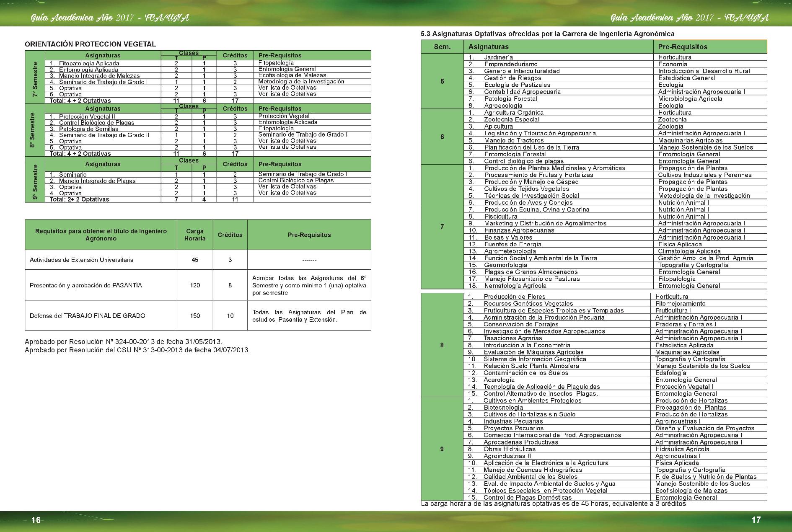Click the carga horaria value '150'

click(x=195, y=315)
